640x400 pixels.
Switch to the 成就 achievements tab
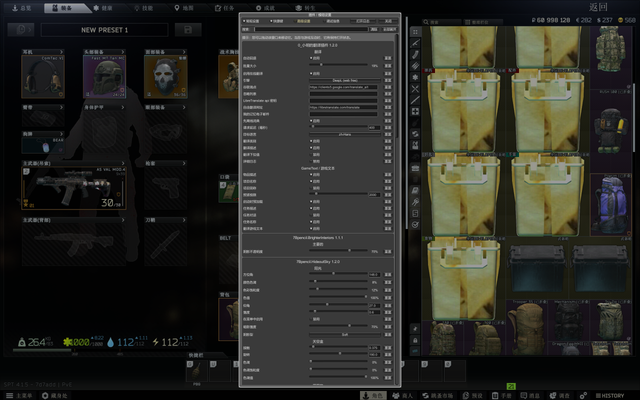point(265,8)
